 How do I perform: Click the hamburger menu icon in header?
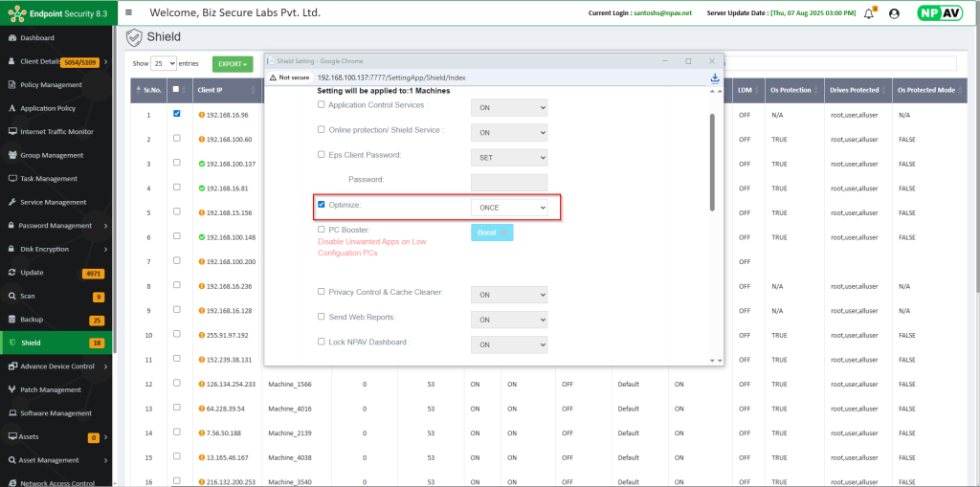pyautogui.click(x=128, y=13)
